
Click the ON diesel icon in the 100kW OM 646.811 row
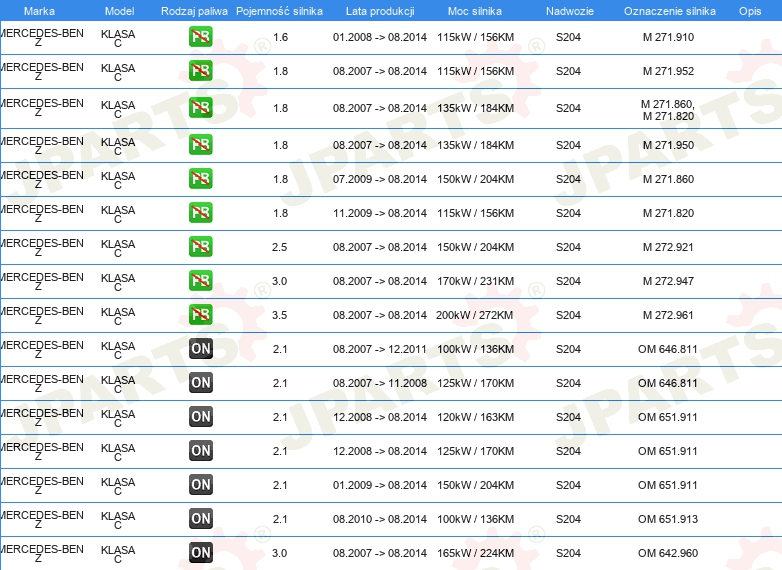coord(200,348)
